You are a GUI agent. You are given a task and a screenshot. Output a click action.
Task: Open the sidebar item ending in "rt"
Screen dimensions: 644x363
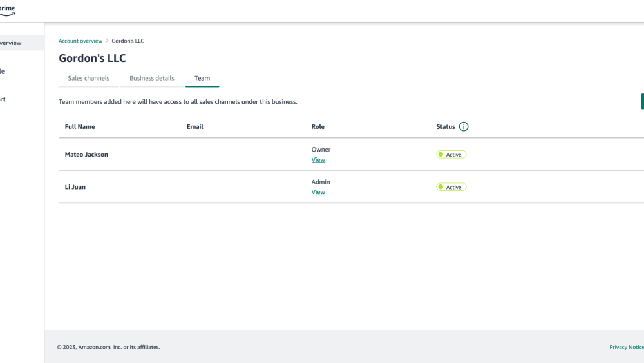(3, 100)
